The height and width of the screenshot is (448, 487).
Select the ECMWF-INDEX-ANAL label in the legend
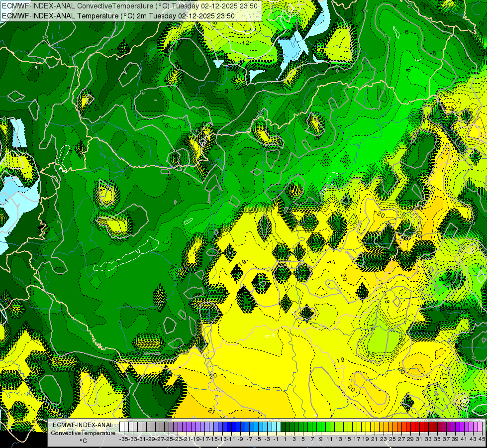point(83,425)
